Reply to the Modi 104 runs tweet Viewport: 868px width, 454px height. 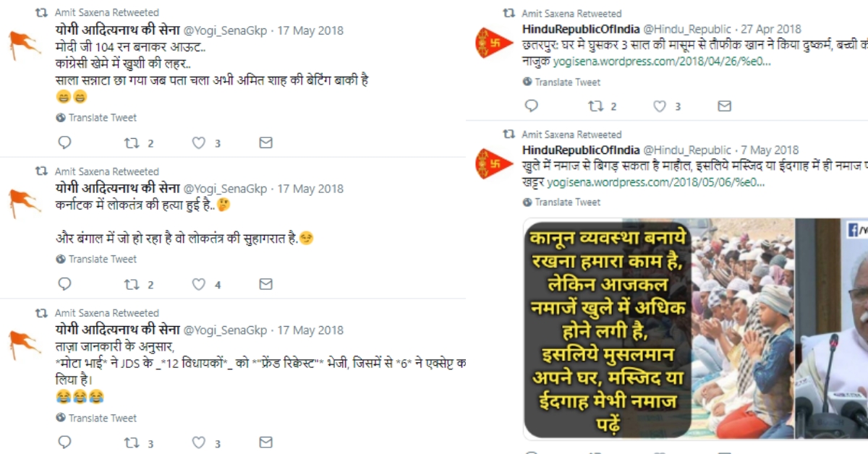(64, 142)
